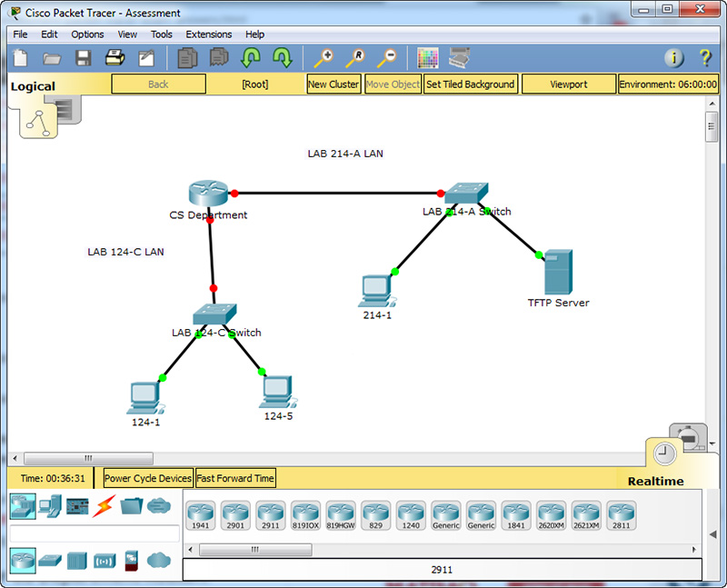The height and width of the screenshot is (588, 727).
Task: Switch to the Physical workspace tab icon
Action: tap(70, 110)
